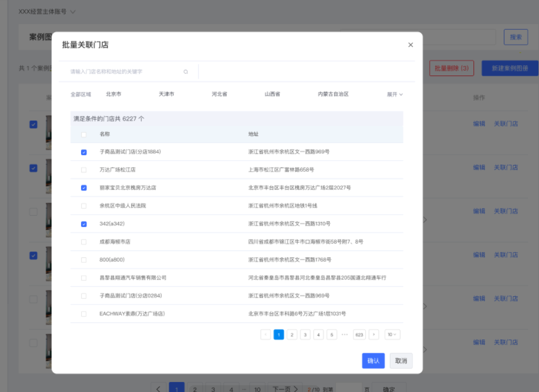
Task: Select the 全部区域 filter
Action: pos(81,94)
